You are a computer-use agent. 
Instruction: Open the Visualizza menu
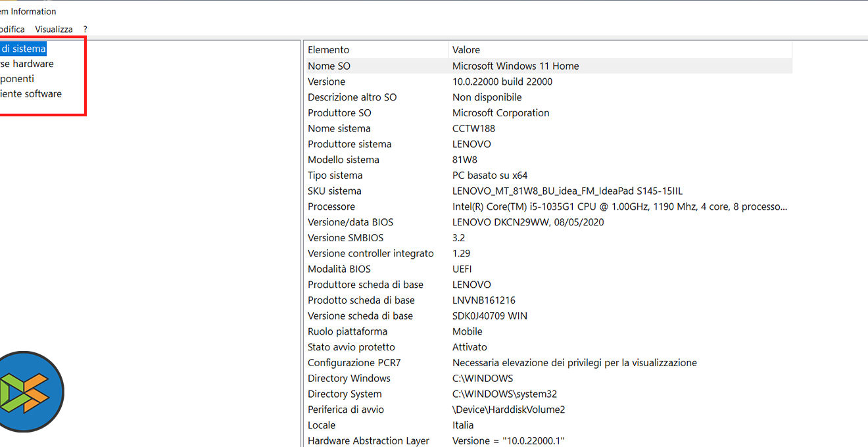click(x=54, y=30)
